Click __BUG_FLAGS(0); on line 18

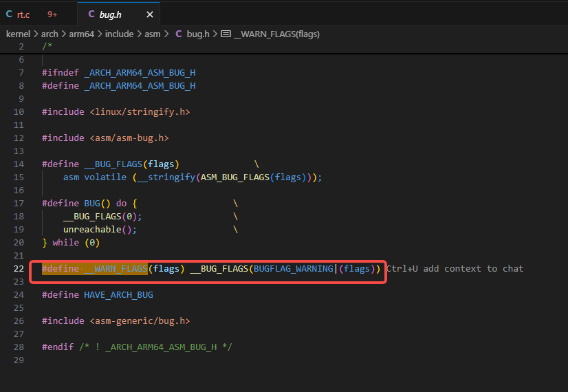[102, 217]
